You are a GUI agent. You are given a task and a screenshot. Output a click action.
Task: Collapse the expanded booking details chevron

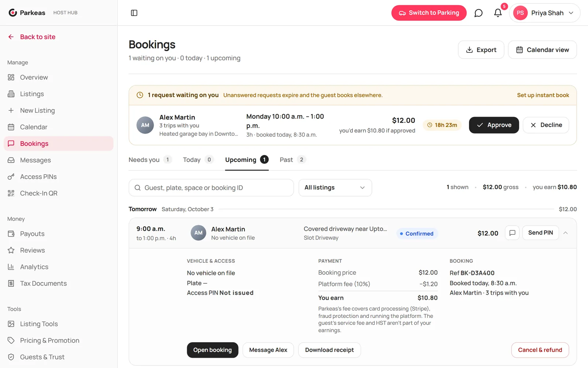(566, 233)
